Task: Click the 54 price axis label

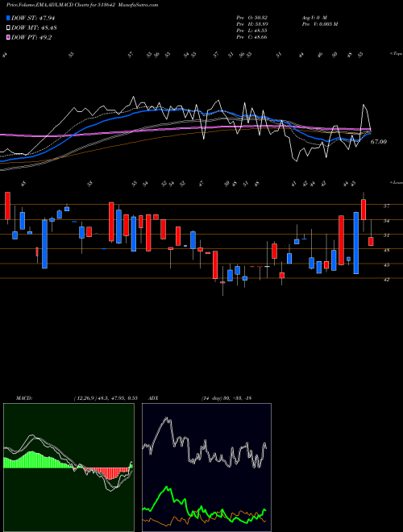Action: coord(388,221)
